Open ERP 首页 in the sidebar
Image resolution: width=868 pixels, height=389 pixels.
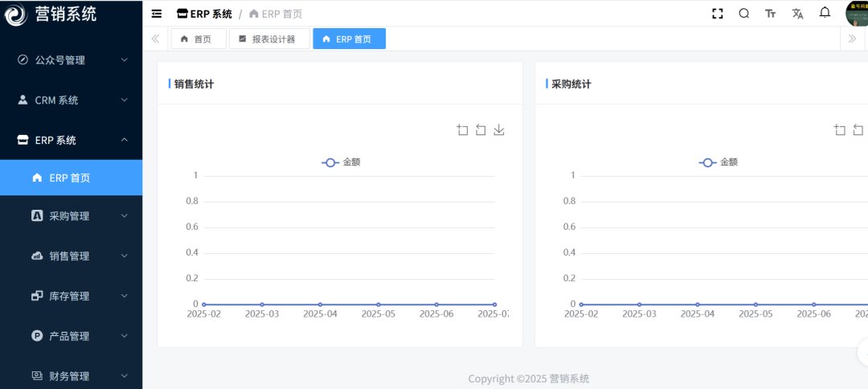click(x=71, y=178)
